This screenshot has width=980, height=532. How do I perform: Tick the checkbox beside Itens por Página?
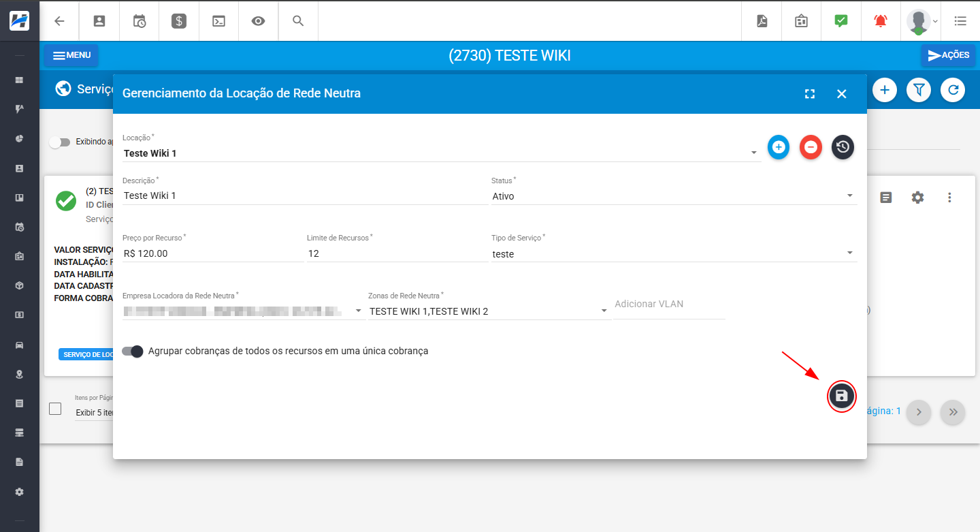[56, 409]
